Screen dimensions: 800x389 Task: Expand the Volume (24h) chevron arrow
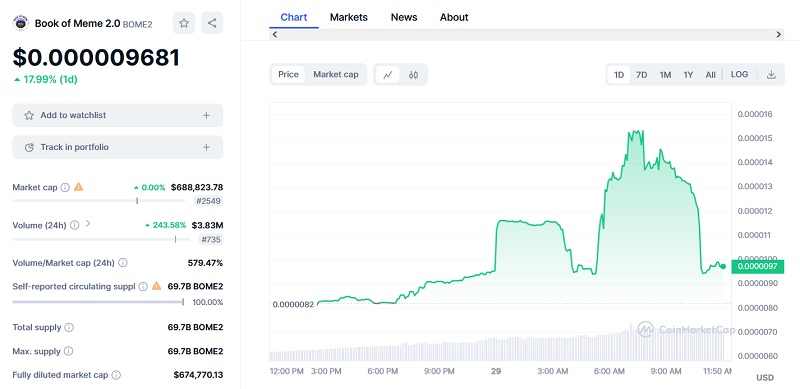(x=88, y=223)
